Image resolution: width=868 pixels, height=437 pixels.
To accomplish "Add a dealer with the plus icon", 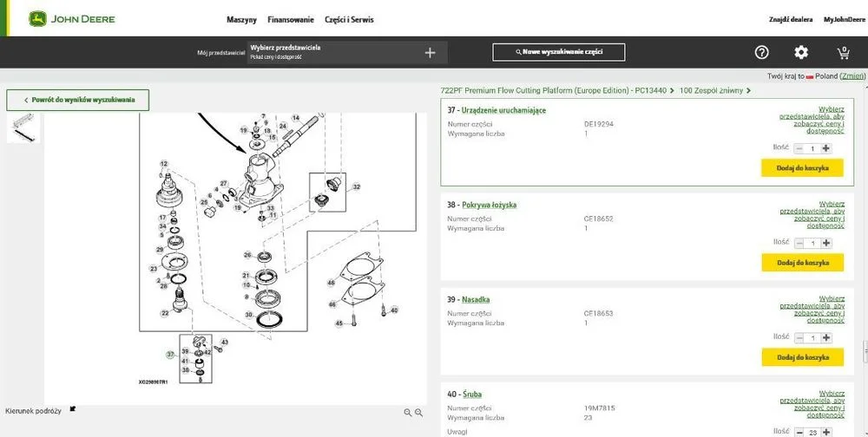I will (431, 53).
